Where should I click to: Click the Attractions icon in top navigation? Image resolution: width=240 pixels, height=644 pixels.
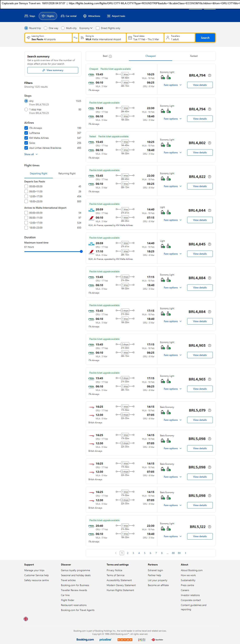coord(85,16)
